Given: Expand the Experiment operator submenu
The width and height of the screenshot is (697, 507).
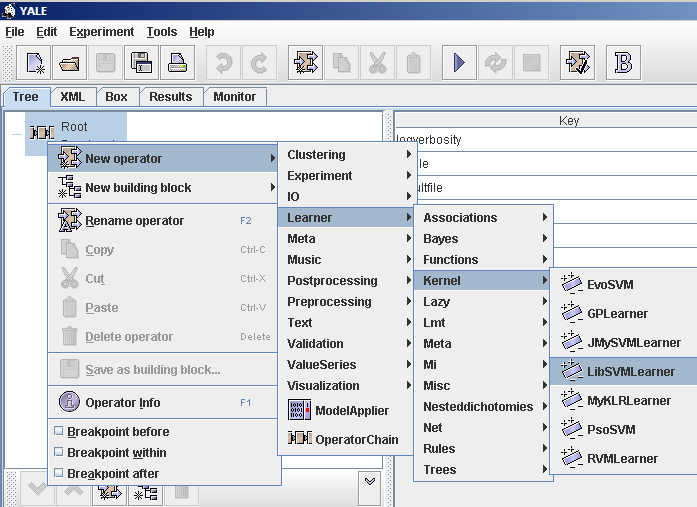Looking at the screenshot, I should [346, 176].
